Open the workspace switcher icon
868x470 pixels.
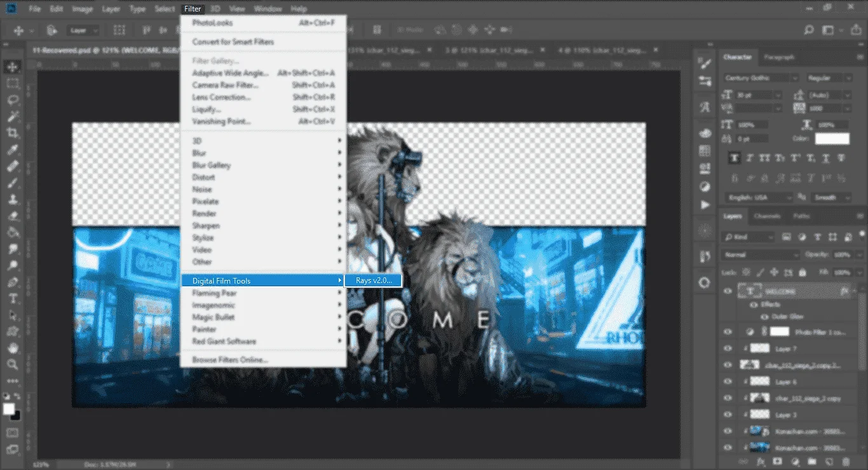click(x=828, y=30)
